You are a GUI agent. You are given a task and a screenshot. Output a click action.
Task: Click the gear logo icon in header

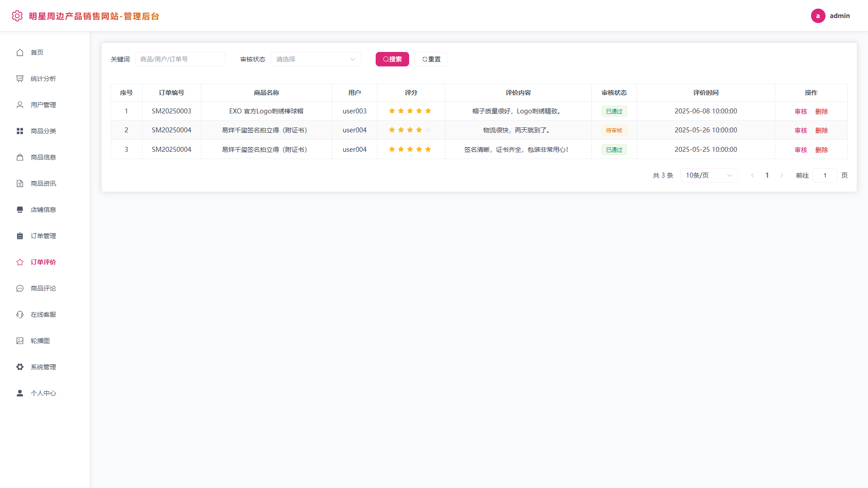click(x=17, y=16)
